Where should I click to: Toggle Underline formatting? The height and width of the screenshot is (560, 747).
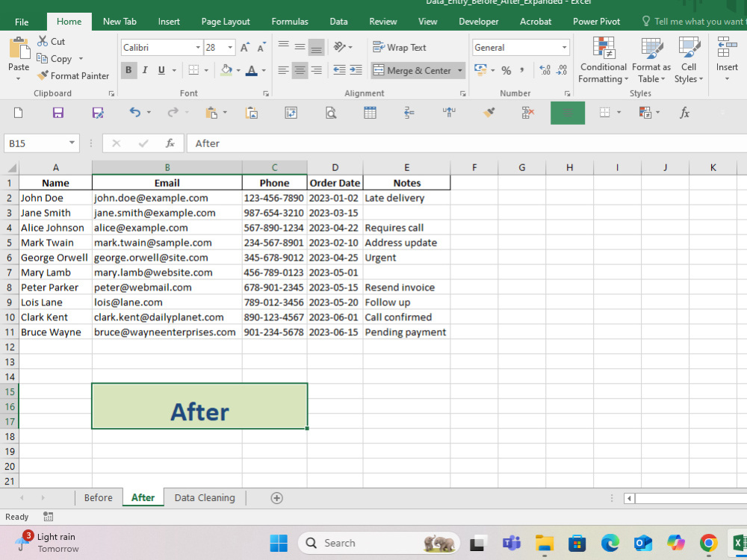point(161,70)
